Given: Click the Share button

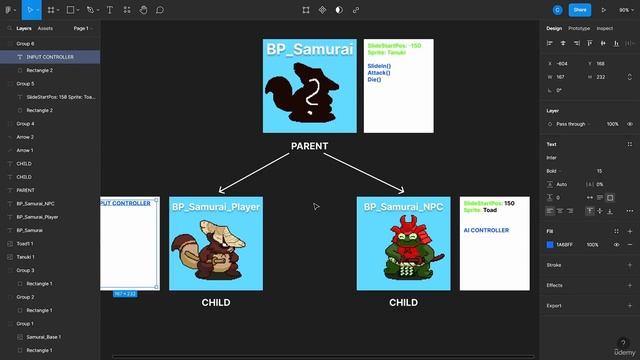Looking at the screenshot, I should 580,10.
